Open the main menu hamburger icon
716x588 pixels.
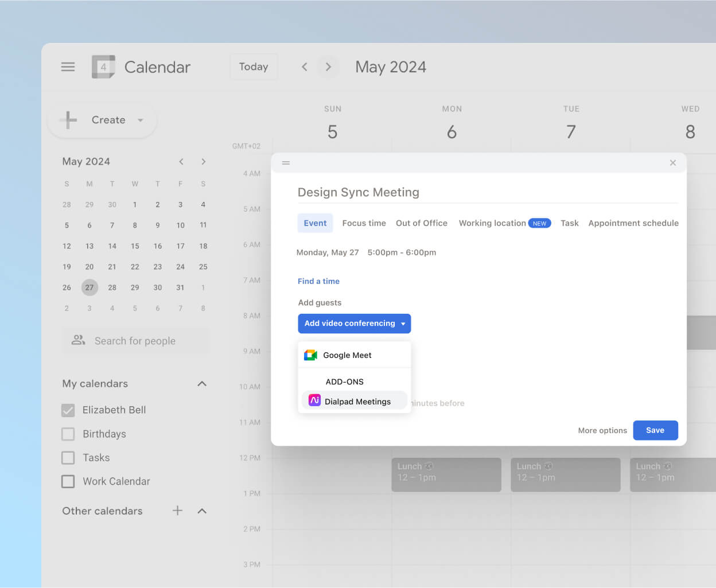coord(68,67)
